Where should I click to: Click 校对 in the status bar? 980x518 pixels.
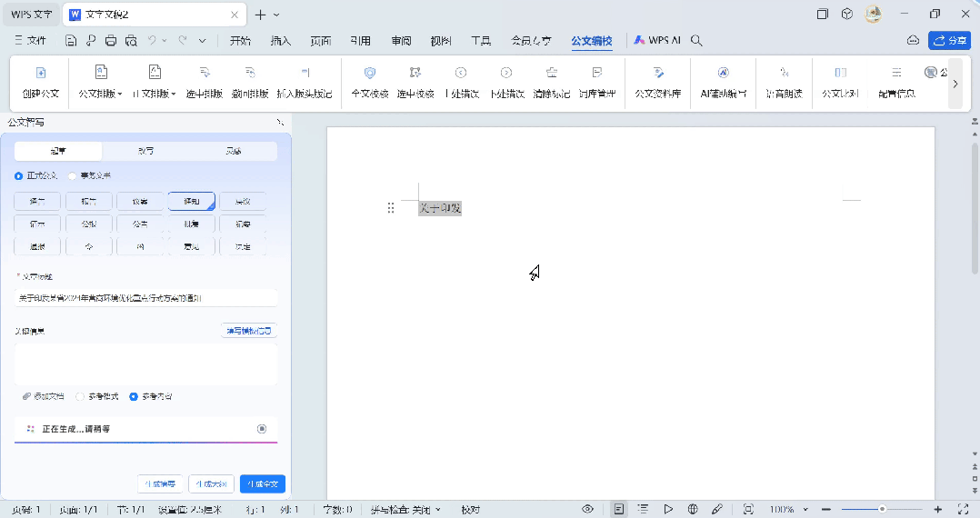[x=471, y=510]
